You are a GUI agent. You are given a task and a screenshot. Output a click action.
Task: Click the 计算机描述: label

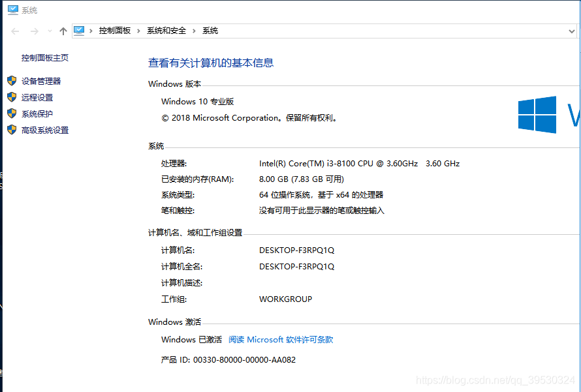tap(182, 283)
